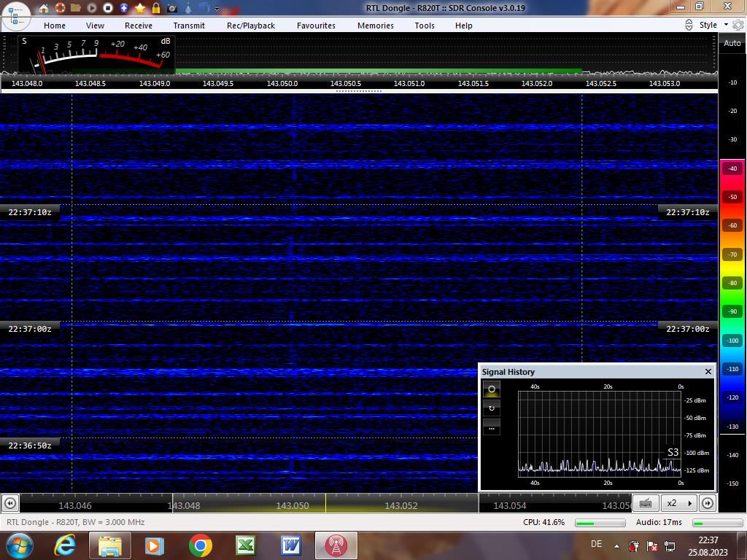Open the Windows Start menu
Viewport: 747px width, 560px height.
click(x=20, y=545)
